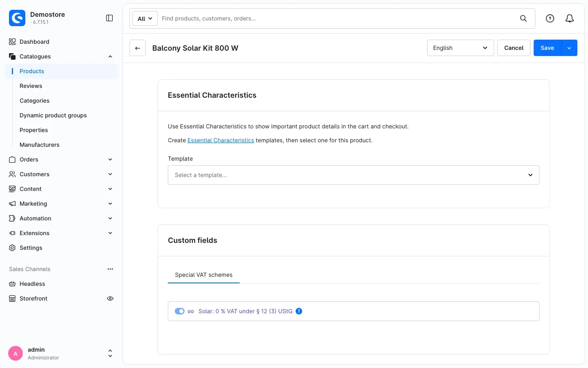Screen dimensions: 588x368
Task: Click the Content icon in sidebar
Action: coord(12,189)
